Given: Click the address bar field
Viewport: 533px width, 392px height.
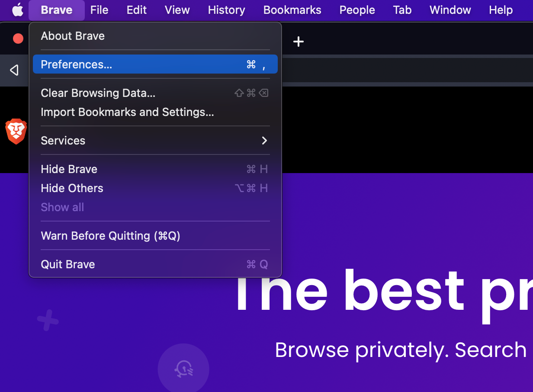Looking at the screenshot, I should click(x=407, y=70).
